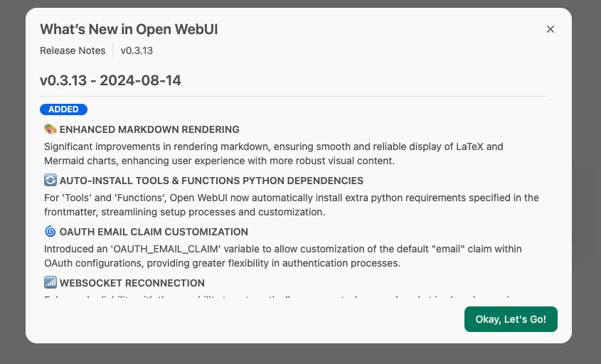
Task: Click the paragraph about LaTeX and Mermaid charts
Action: coord(273,154)
